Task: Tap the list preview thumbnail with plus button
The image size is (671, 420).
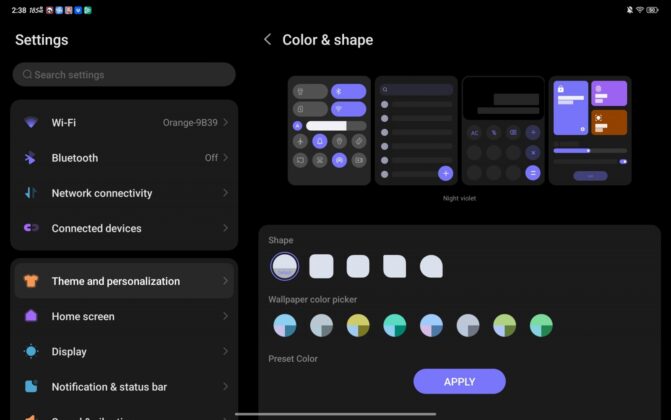Action: click(x=416, y=131)
